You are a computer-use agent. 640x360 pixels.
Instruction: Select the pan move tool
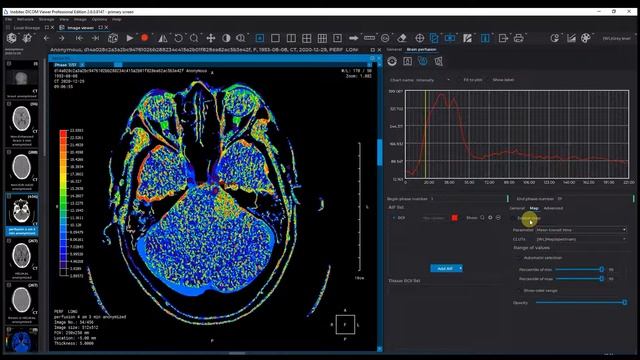(211, 38)
